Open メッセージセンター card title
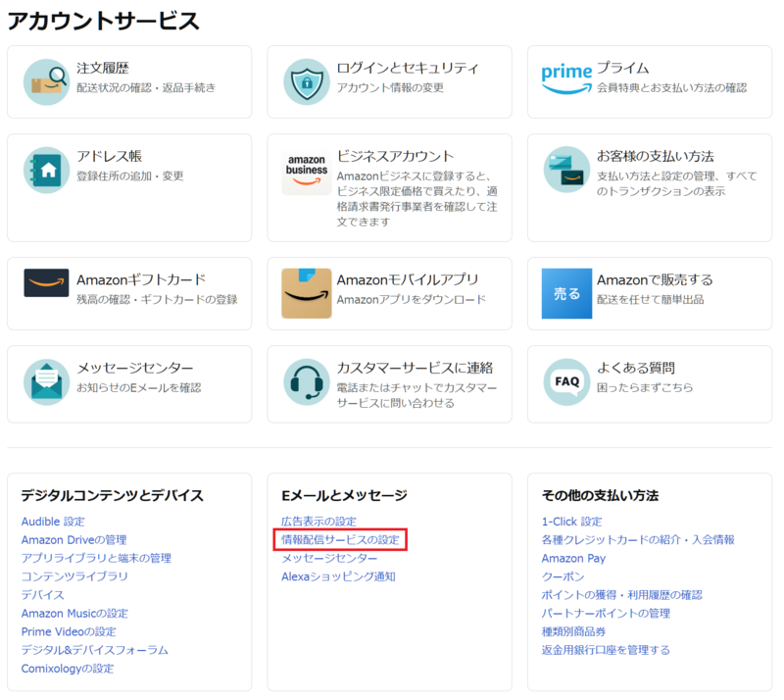 point(134,368)
